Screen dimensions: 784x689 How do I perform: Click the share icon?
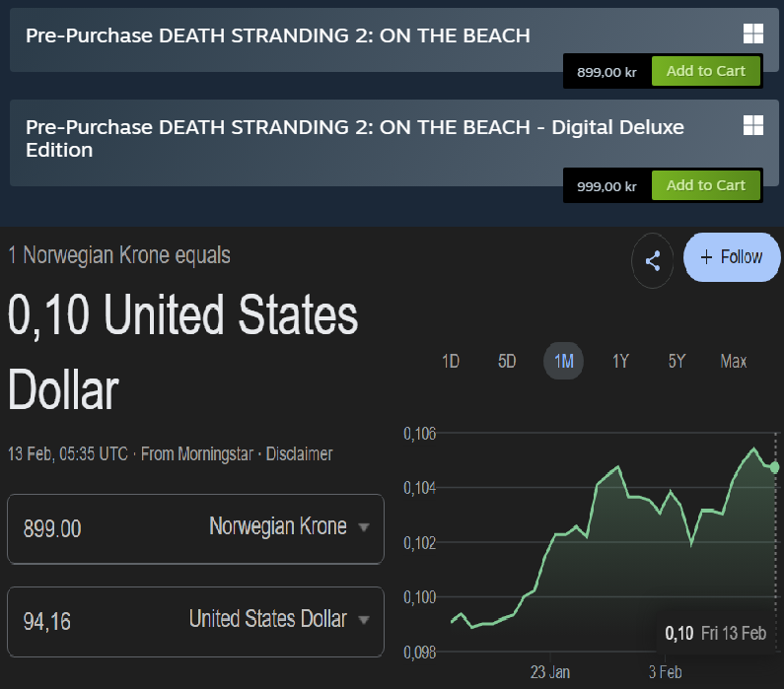pos(653,261)
